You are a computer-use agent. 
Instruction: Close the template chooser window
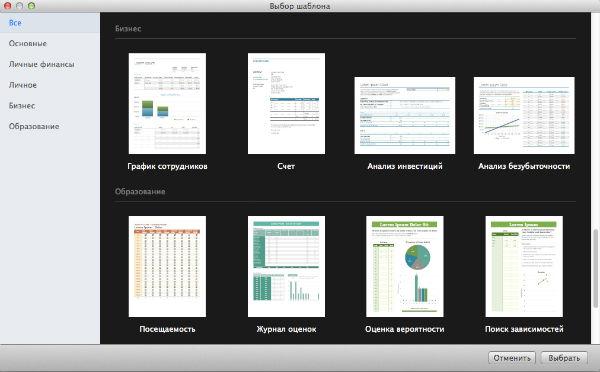click(7, 6)
